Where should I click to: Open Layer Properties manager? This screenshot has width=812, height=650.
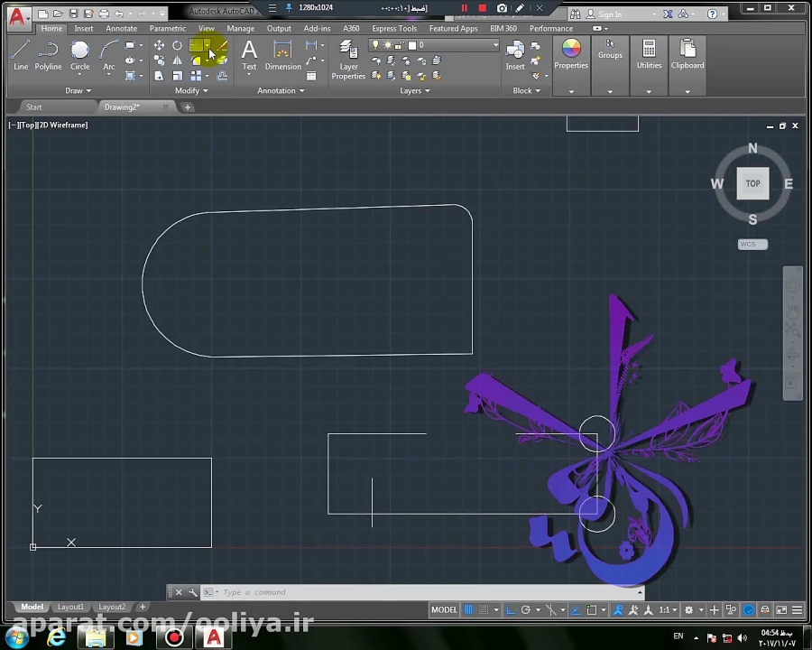click(x=348, y=60)
